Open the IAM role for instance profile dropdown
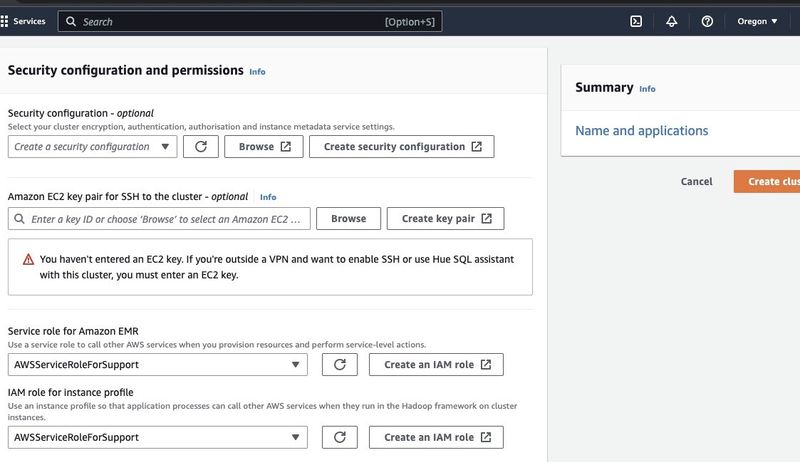Screen dimensions: 800x462 [x=157, y=437]
